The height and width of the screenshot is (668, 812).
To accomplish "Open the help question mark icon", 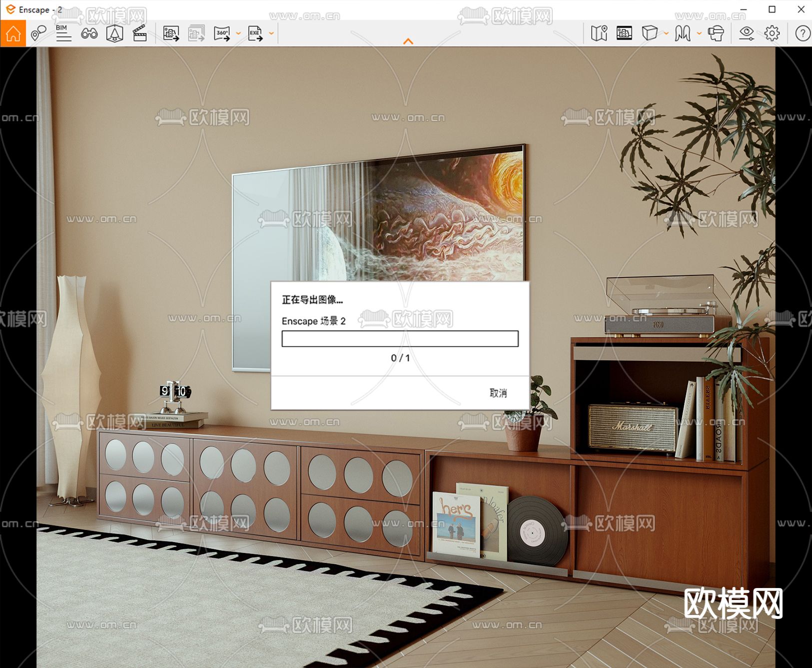I will 803,33.
